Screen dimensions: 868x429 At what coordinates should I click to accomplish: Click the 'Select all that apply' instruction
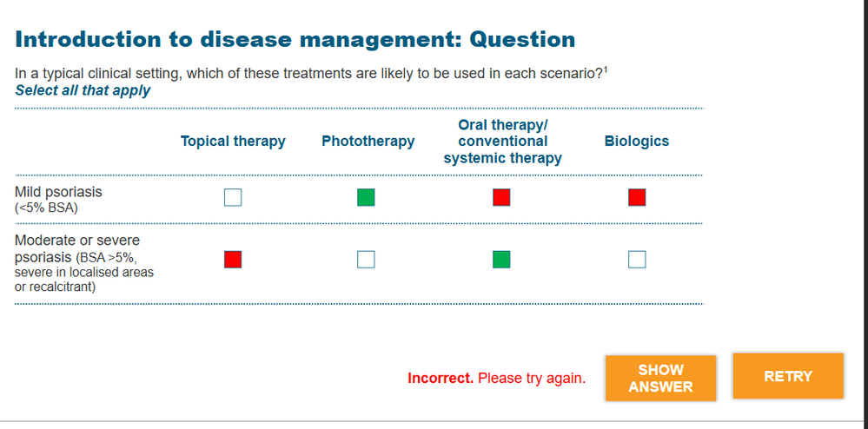click(83, 90)
